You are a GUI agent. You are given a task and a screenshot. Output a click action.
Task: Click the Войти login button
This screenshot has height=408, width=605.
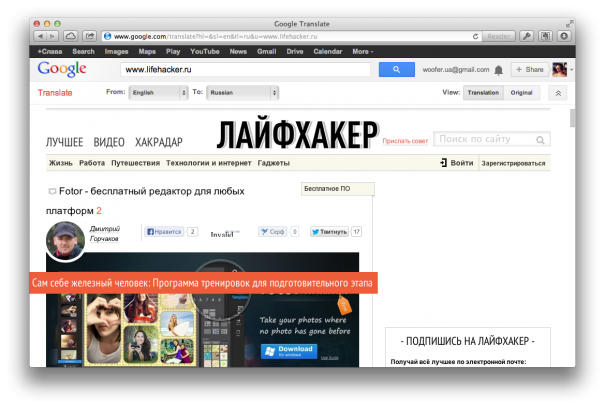(x=457, y=163)
